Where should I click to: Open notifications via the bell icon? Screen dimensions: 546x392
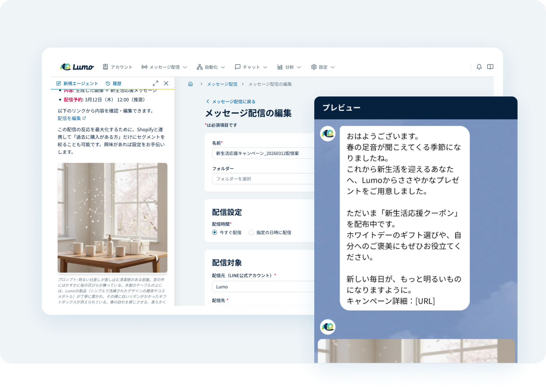479,67
